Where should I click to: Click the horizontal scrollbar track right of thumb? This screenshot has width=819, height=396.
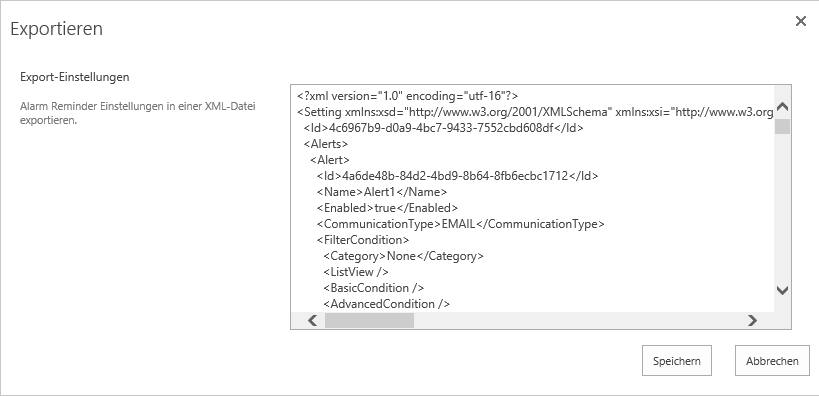pos(579,320)
